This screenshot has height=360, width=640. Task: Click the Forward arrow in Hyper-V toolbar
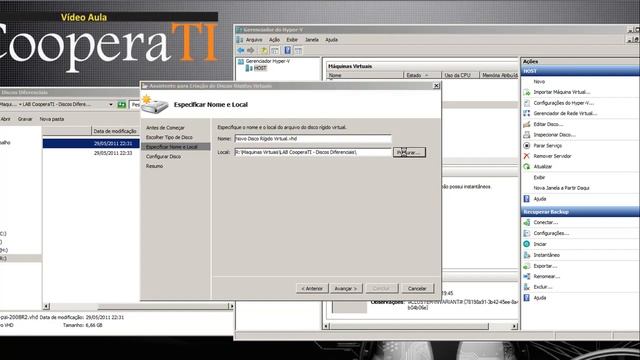click(251, 50)
